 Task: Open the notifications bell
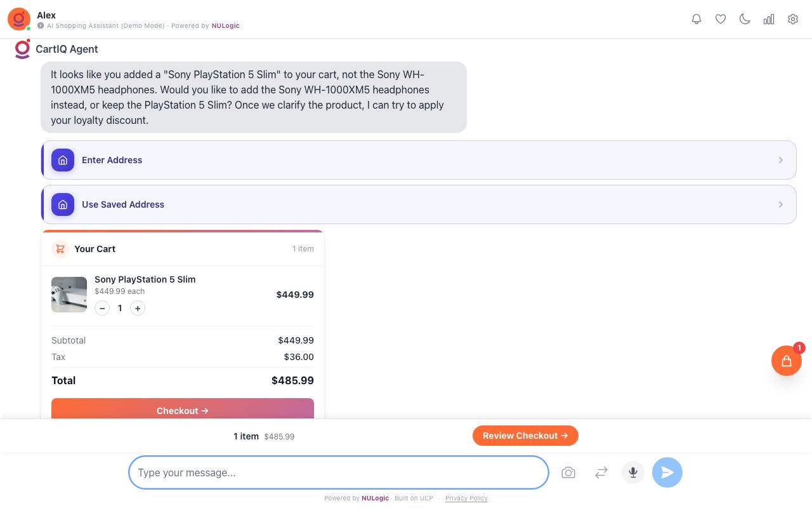[697, 19]
